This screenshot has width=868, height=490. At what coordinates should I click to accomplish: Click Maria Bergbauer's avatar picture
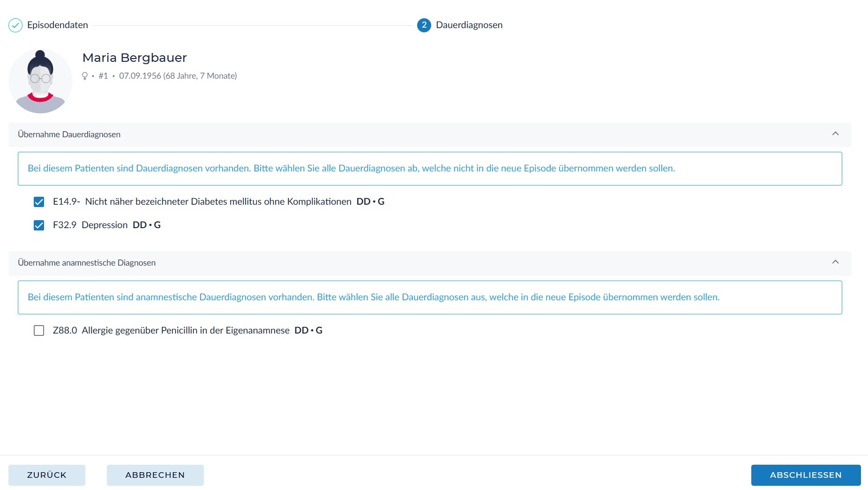pyautogui.click(x=40, y=82)
